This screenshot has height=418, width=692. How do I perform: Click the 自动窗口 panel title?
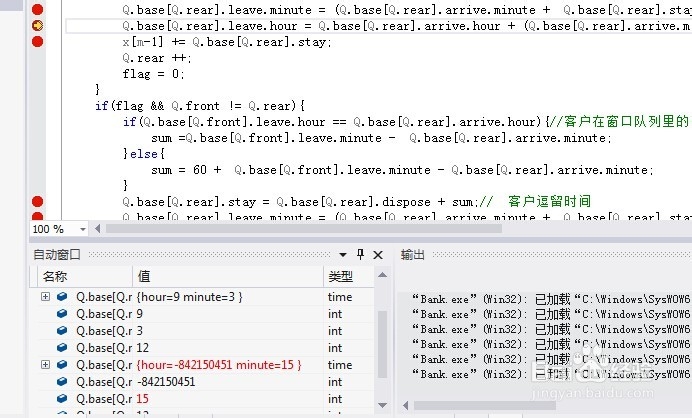[57, 255]
